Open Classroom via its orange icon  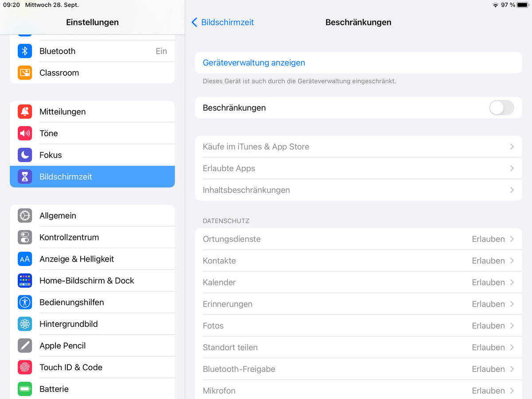25,73
